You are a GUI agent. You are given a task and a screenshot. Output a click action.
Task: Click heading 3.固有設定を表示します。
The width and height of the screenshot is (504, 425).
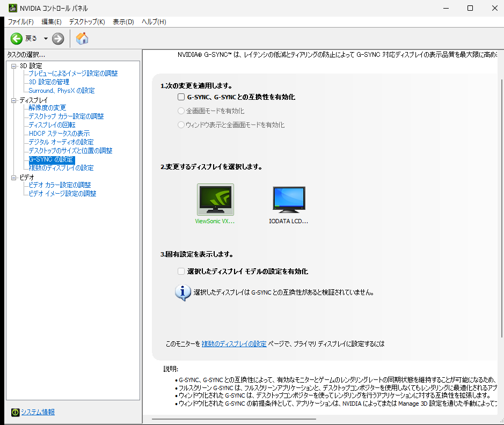[x=196, y=254]
